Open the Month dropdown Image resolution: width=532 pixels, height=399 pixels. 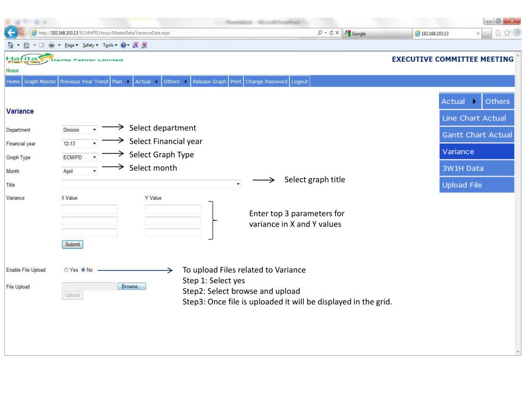click(x=79, y=171)
